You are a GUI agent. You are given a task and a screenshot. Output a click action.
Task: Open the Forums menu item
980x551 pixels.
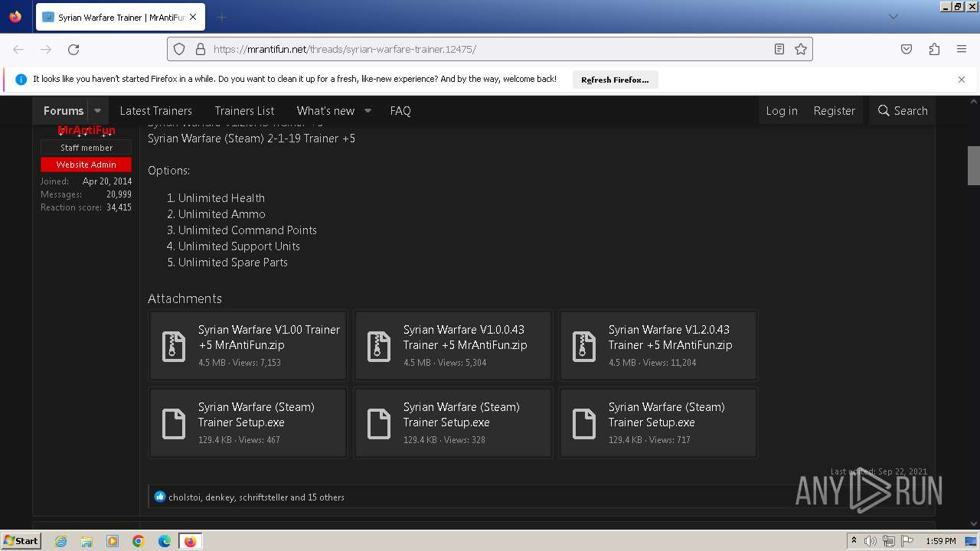coord(64,111)
